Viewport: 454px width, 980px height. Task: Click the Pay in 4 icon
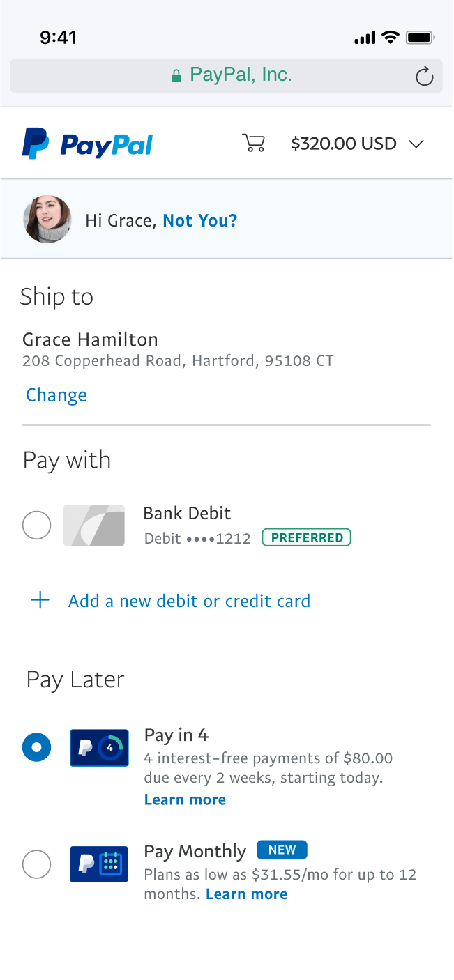click(99, 748)
